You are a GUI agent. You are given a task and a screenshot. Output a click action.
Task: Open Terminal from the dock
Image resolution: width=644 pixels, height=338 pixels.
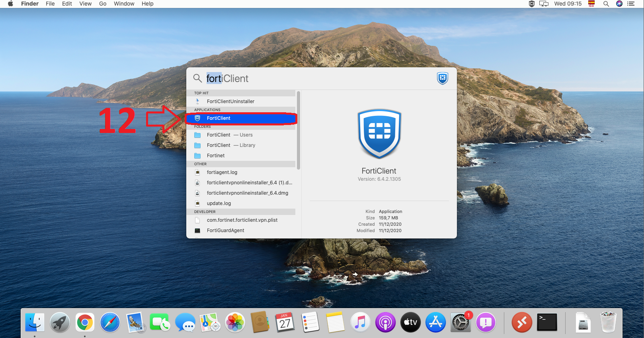[x=547, y=322]
